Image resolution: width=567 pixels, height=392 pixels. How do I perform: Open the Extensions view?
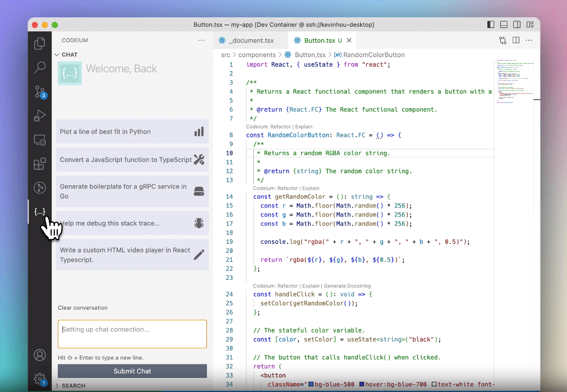point(40,164)
